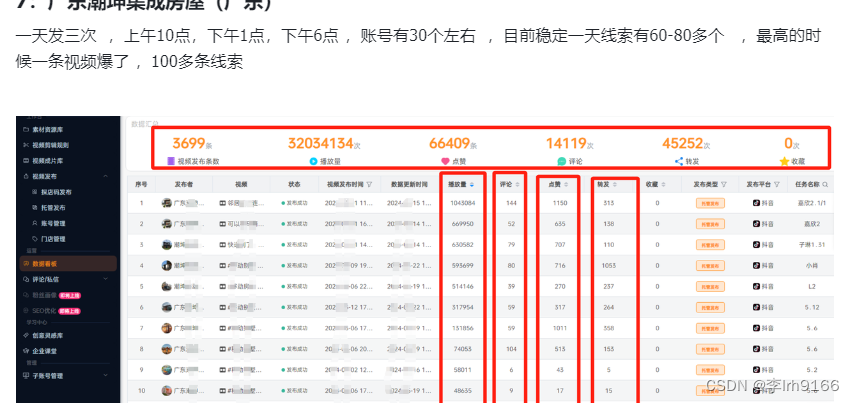
Task: Sort by the 转发 column header arrows
Action: 615,185
